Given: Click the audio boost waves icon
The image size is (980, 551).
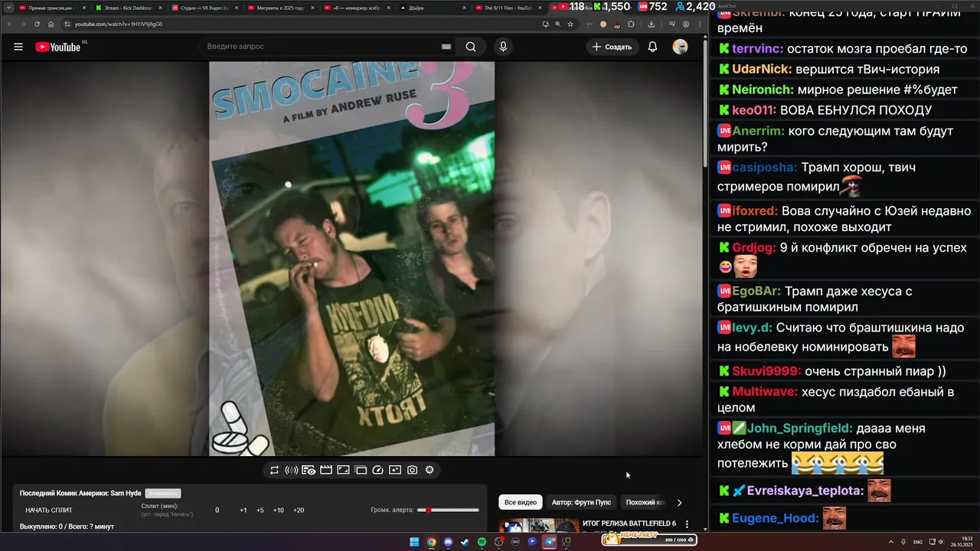Looking at the screenshot, I should coord(291,470).
